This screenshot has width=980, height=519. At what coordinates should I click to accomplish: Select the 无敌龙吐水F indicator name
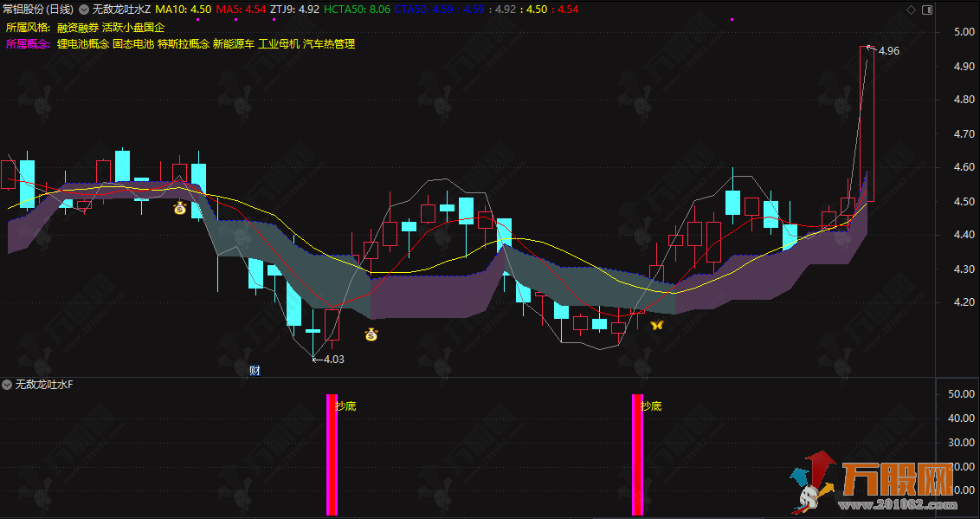[44, 385]
